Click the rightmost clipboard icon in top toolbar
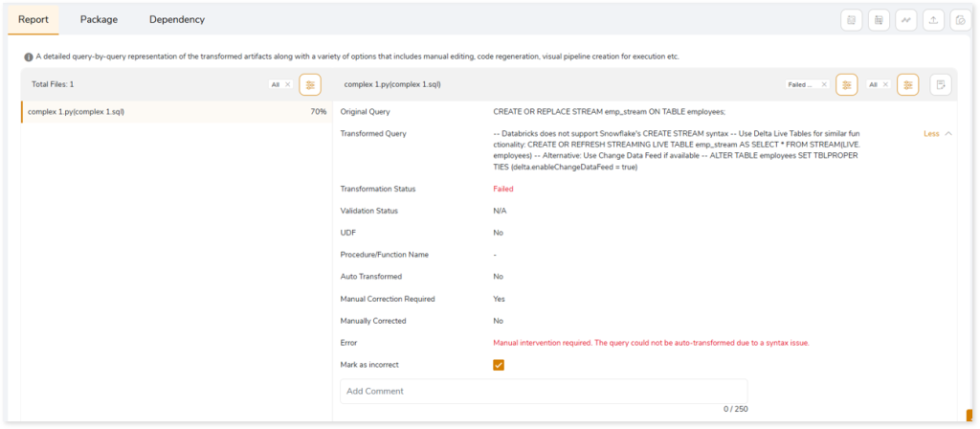Image resolution: width=980 pixels, height=429 pixels. (x=960, y=20)
